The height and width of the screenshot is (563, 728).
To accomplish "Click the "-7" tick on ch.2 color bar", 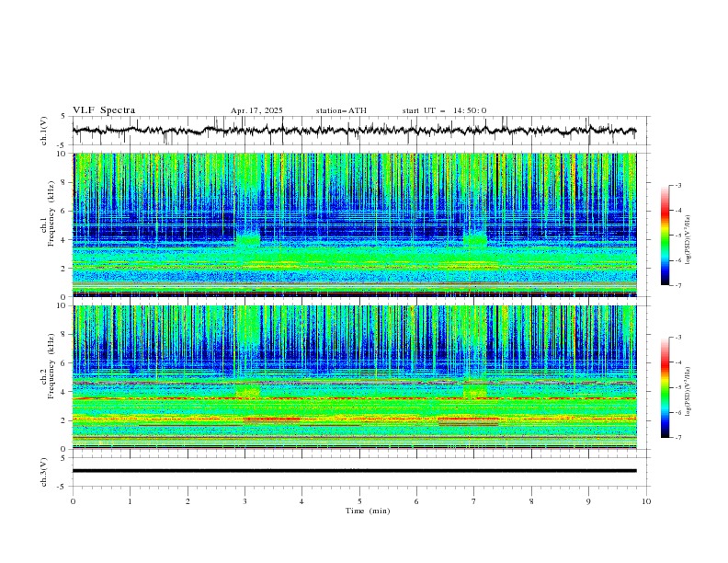I will click(678, 437).
